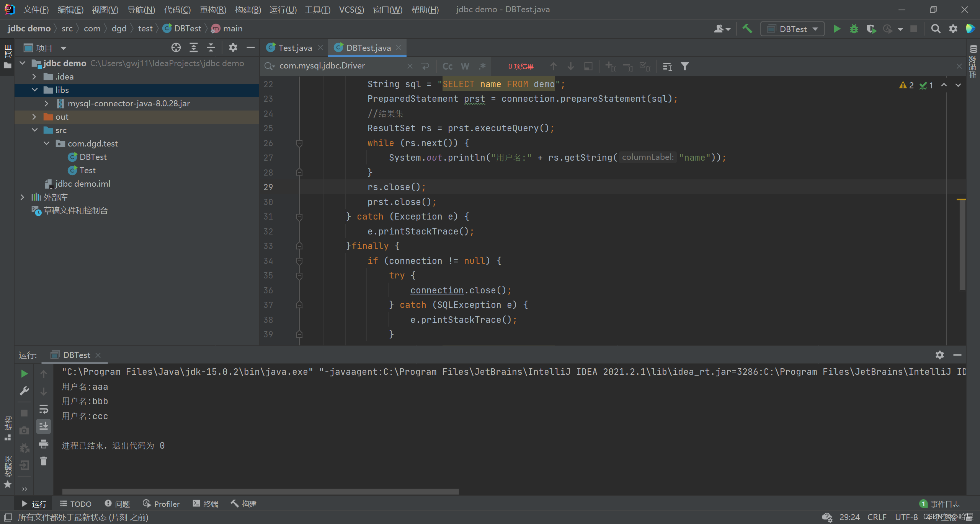Switch to the Test.java editor tab
This screenshot has width=980, height=524.
[295, 48]
